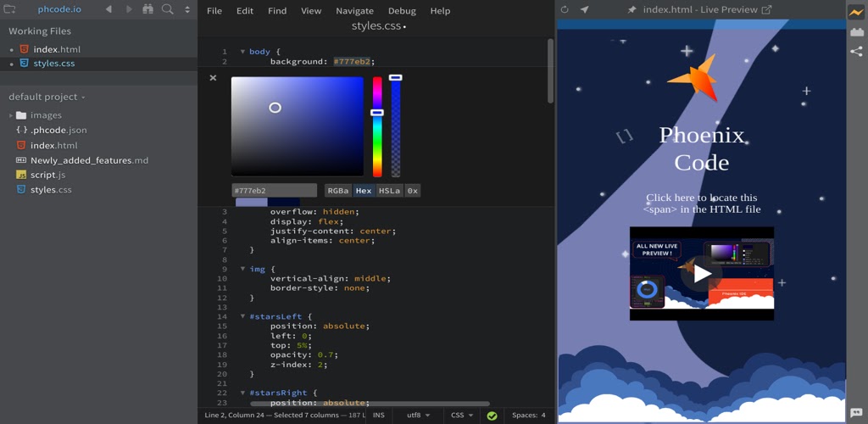Open the default project dropdown
Image resolution: width=868 pixels, height=424 pixels.
tap(47, 97)
